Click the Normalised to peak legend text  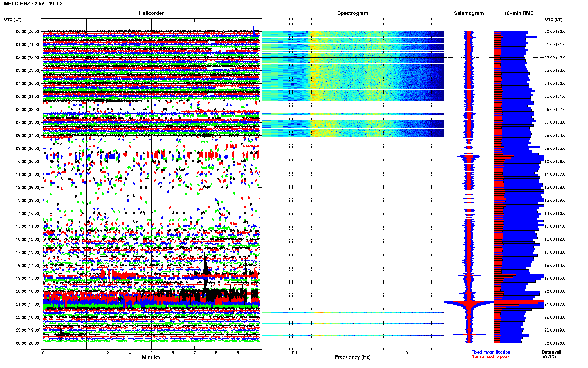(x=490, y=356)
